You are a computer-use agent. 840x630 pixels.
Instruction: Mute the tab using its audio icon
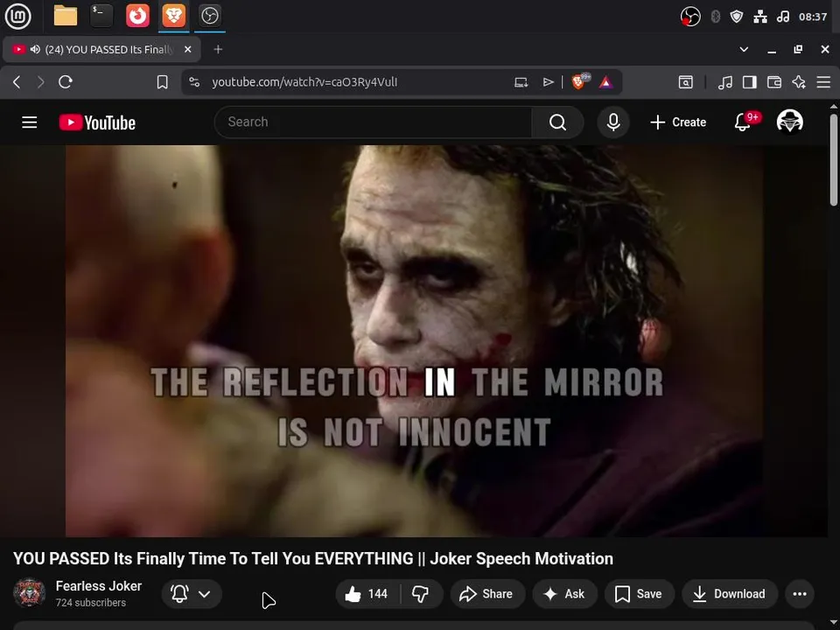tap(35, 49)
